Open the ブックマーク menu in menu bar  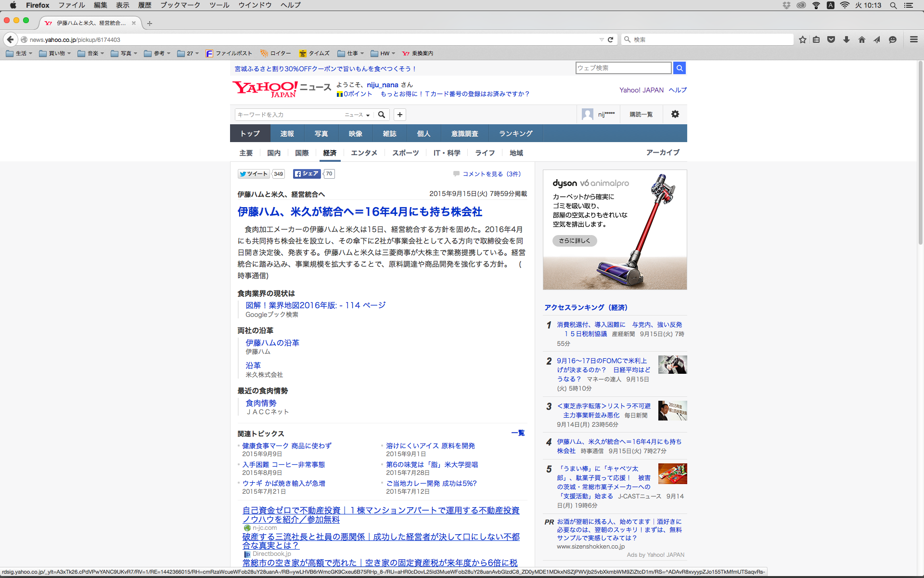point(180,5)
